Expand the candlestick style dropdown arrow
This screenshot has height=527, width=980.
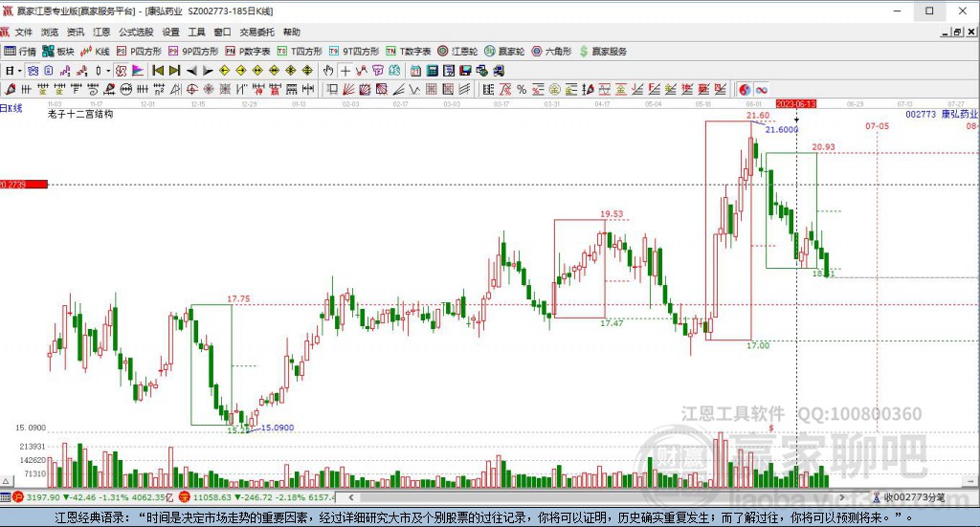(x=108, y=71)
